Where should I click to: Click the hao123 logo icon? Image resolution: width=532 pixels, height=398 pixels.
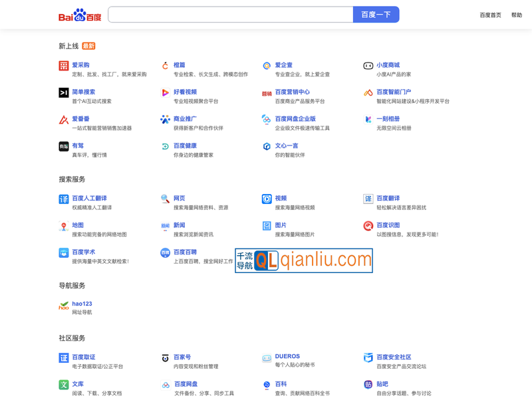pyautogui.click(x=64, y=306)
